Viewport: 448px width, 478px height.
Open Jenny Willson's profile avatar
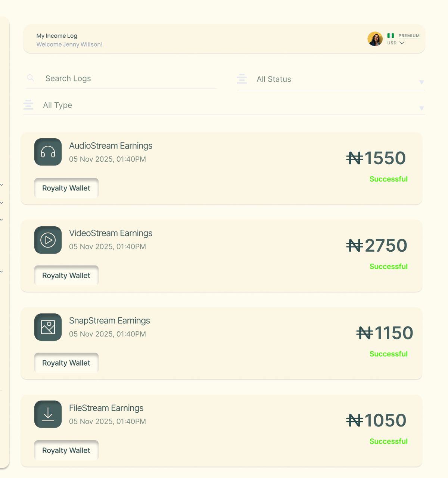coord(375,39)
